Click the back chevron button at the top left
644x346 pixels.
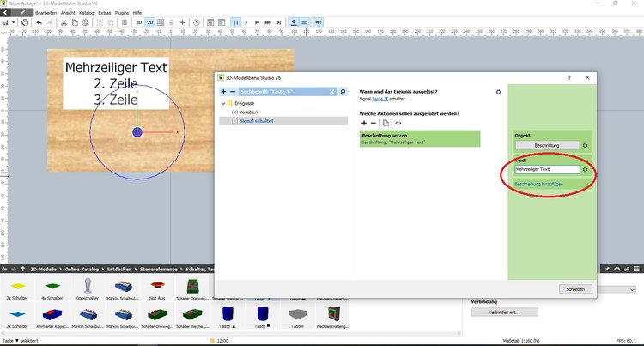[5, 13]
